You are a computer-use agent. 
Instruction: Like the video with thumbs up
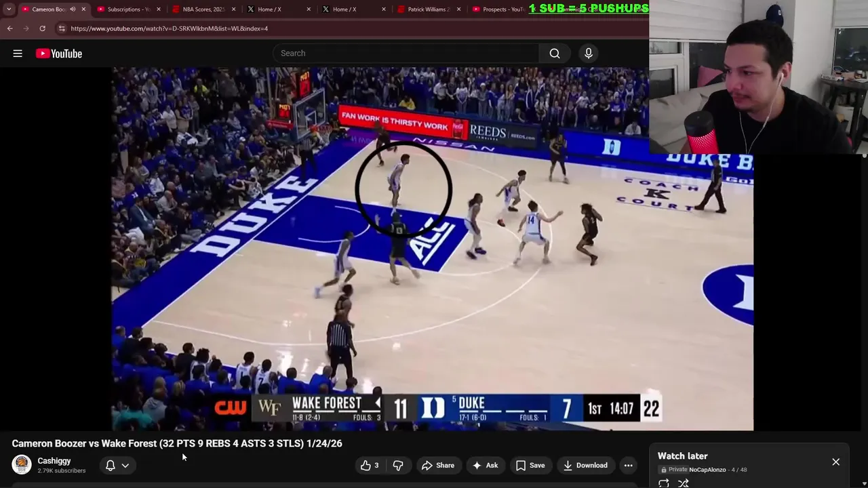click(370, 465)
